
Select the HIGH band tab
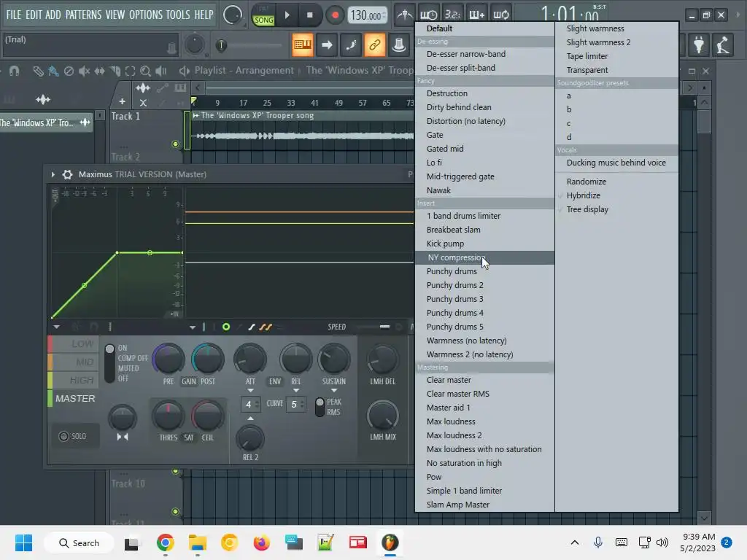[x=72, y=380]
